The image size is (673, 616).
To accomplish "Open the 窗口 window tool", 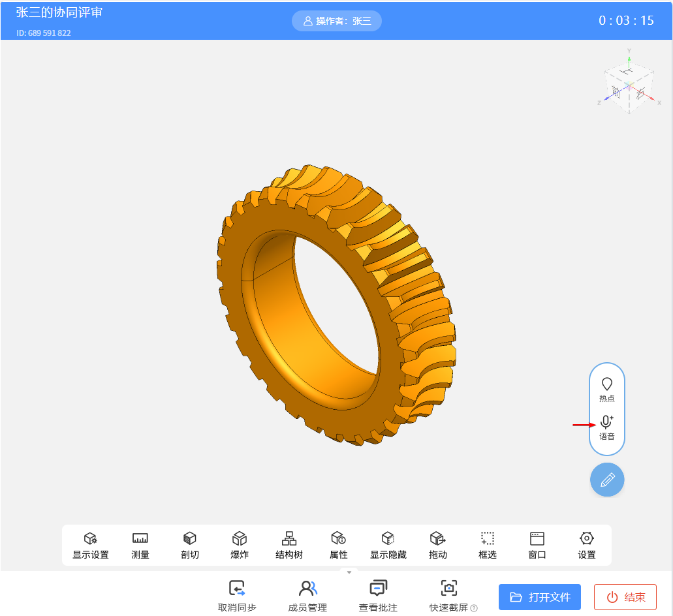I will coord(537,545).
